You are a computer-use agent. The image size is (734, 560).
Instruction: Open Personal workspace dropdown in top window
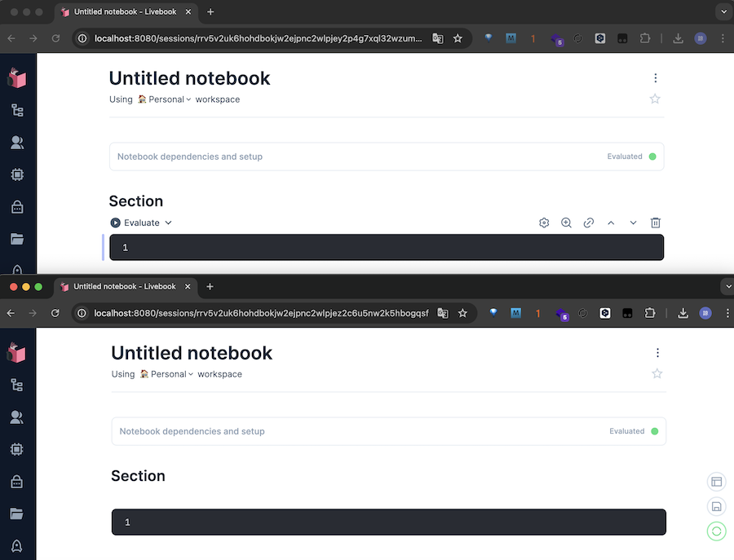(164, 99)
